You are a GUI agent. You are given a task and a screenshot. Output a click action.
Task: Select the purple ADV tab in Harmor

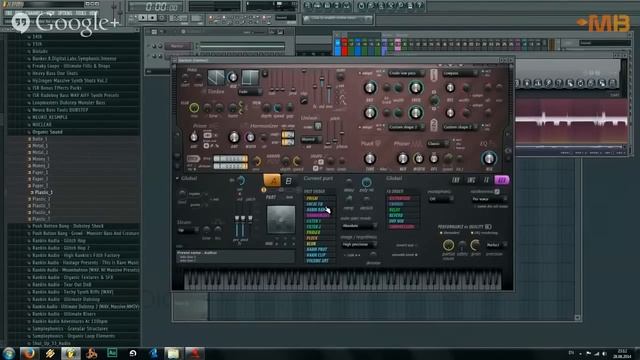pos(502,180)
